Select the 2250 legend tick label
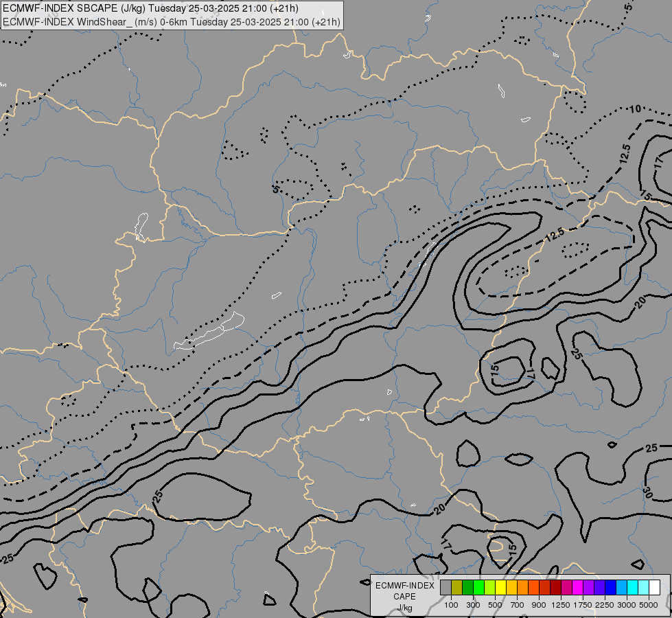672x618 pixels. pos(605,605)
